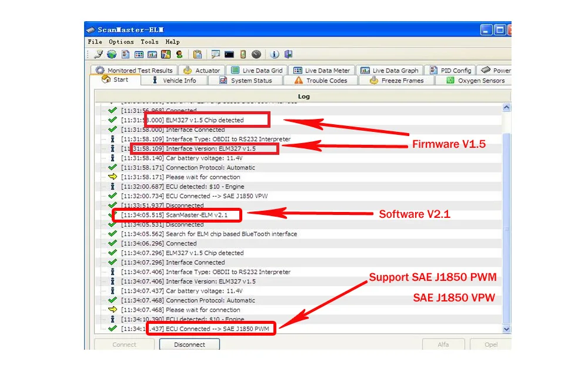The height and width of the screenshot is (368, 588).
Task: Open the report document toolbar icon
Action: click(x=125, y=54)
